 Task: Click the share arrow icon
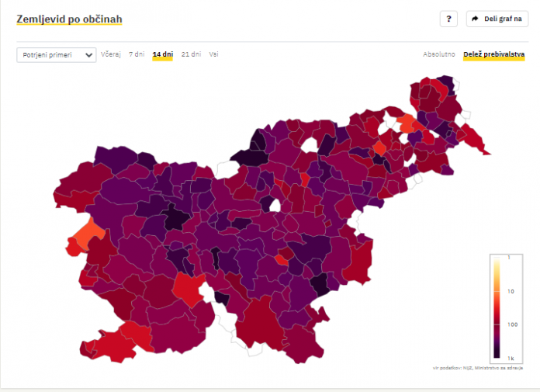[476, 19]
